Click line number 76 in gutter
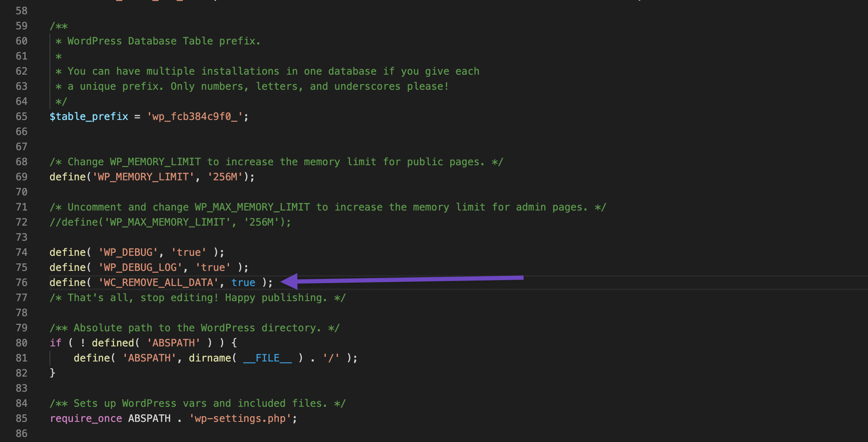This screenshot has height=442, width=868. (x=21, y=283)
